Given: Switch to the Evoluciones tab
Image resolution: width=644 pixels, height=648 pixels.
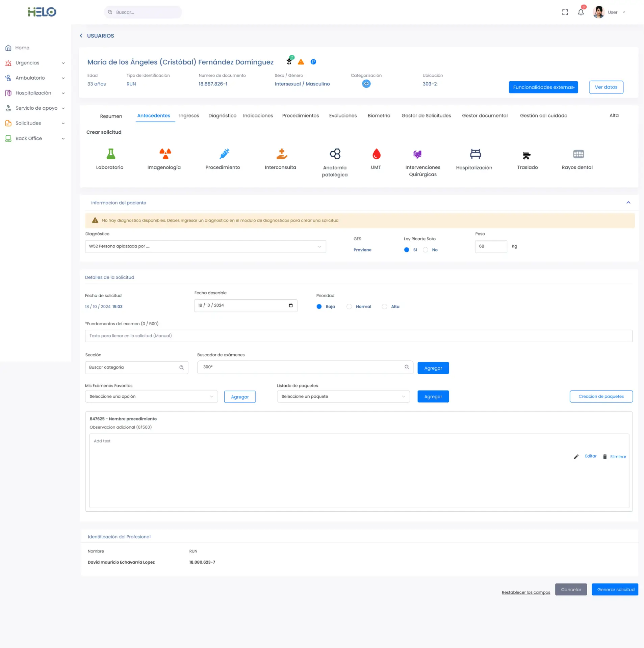Looking at the screenshot, I should tap(343, 116).
